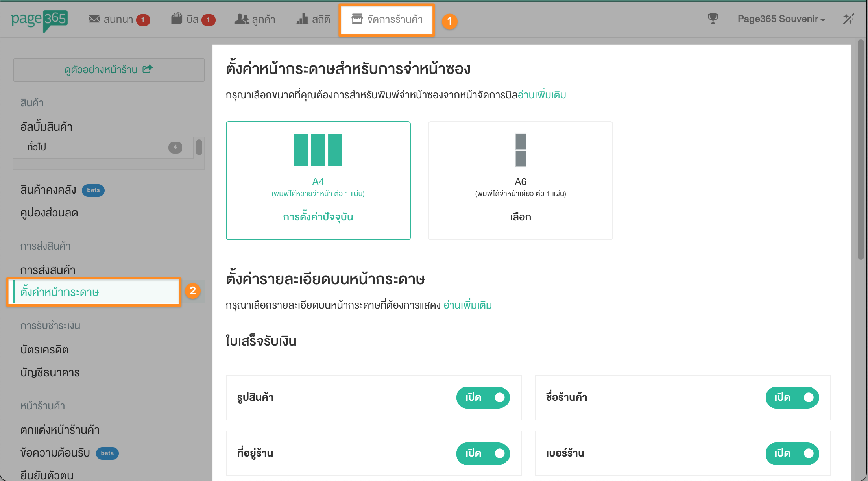Click the beta badge beside ข้อความต้อนรับ

click(x=107, y=453)
